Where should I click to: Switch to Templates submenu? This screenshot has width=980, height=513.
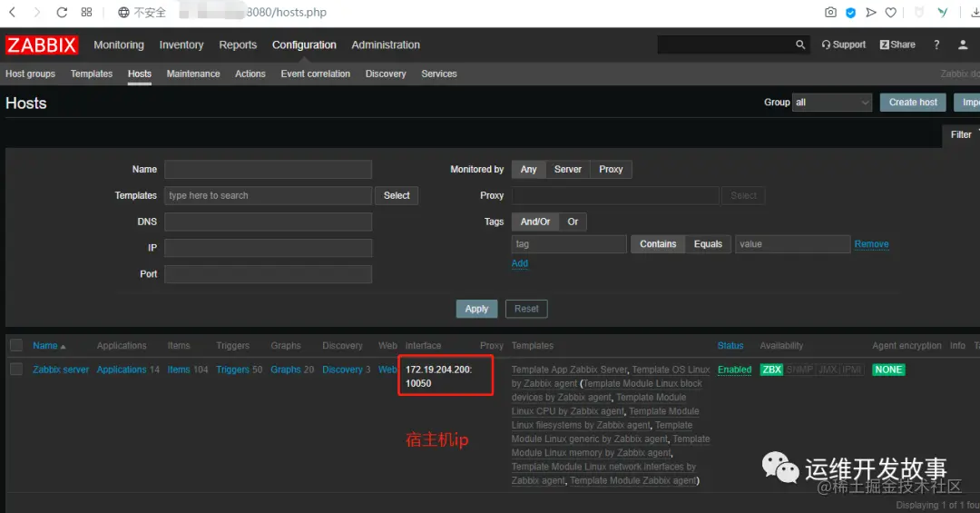(x=92, y=74)
